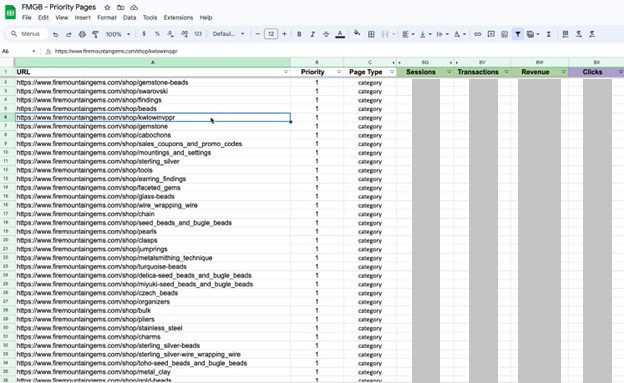Image resolution: width=624 pixels, height=383 pixels.
Task: Click the Functions sigma icon
Action: pyautogui.click(x=548, y=34)
